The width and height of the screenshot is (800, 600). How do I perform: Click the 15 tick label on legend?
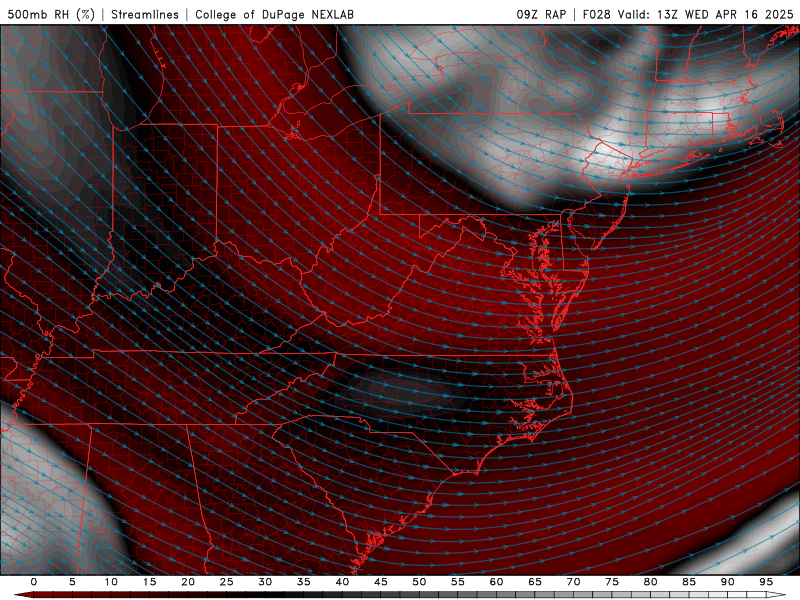(149, 582)
